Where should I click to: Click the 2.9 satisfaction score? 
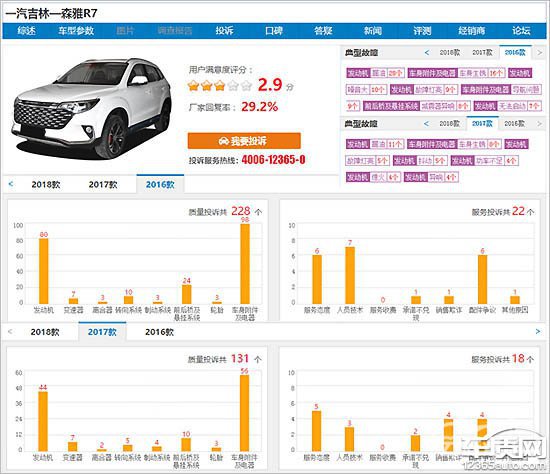coord(270,85)
